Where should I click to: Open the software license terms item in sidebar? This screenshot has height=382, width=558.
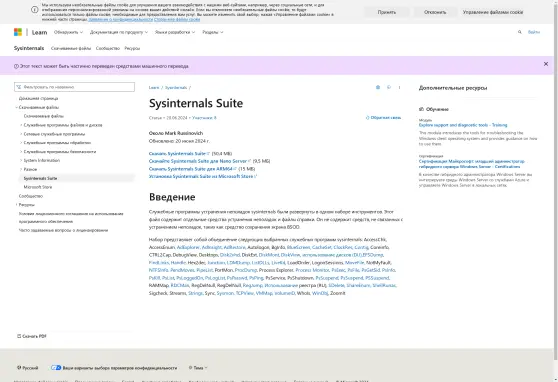tap(71, 218)
